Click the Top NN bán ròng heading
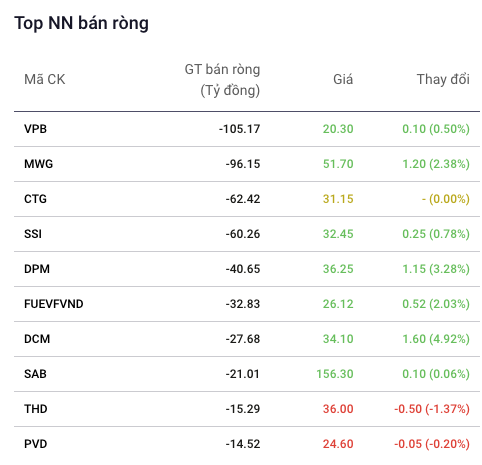Screen dimensions: 482x465 [81, 23]
